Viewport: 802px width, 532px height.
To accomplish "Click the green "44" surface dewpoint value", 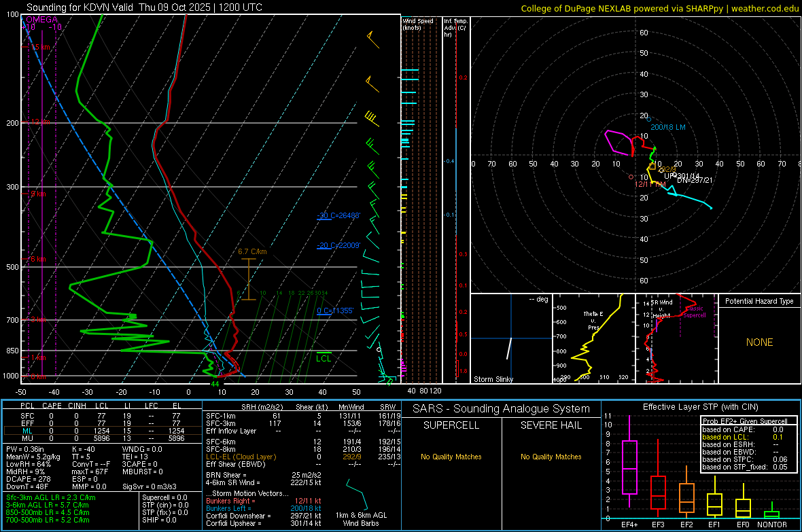I will (x=215, y=384).
